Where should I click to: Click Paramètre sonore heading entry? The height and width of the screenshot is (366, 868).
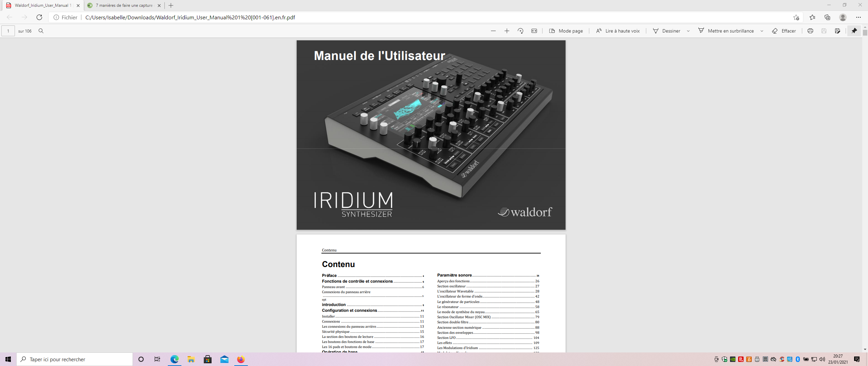pos(488,275)
